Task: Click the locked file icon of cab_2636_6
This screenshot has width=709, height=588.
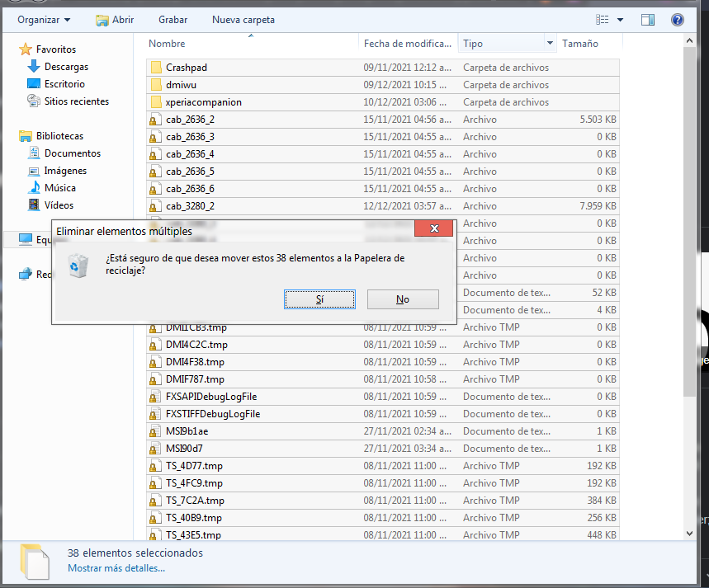Action: pyautogui.click(x=155, y=189)
